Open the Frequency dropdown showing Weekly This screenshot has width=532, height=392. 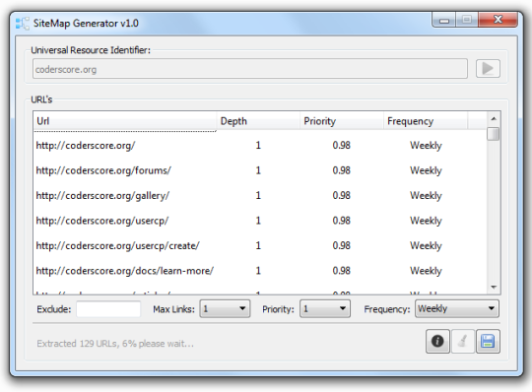pyautogui.click(x=457, y=308)
